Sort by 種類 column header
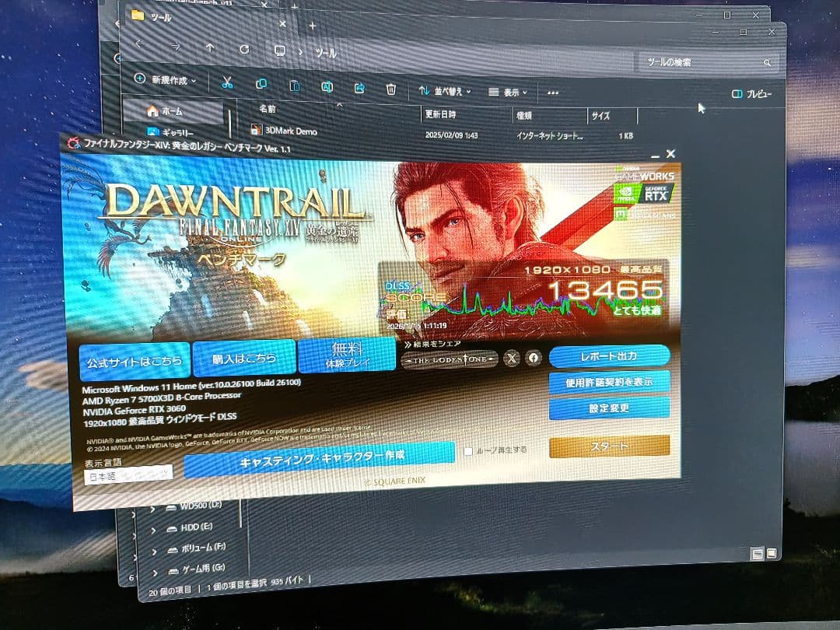The width and height of the screenshot is (840, 630). [x=524, y=115]
